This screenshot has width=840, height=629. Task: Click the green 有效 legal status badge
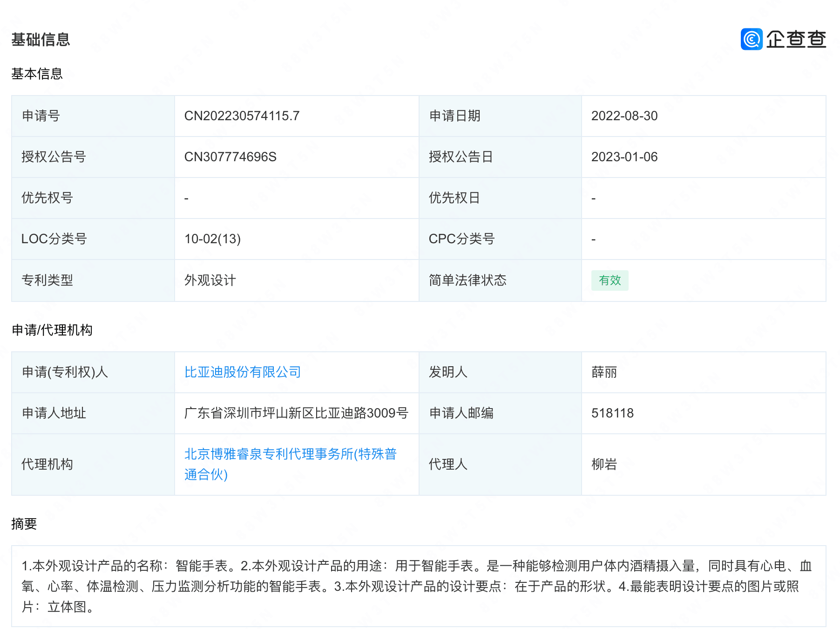[610, 280]
